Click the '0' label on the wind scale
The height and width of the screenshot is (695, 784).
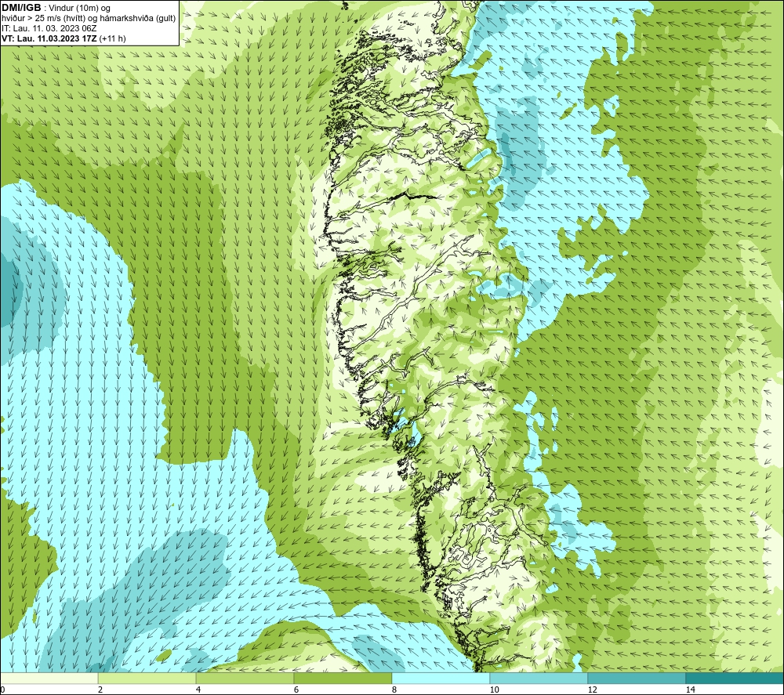coord(2,690)
